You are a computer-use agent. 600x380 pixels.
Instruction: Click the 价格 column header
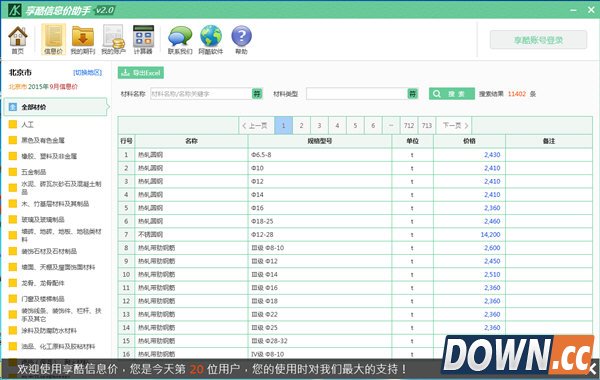click(x=470, y=141)
